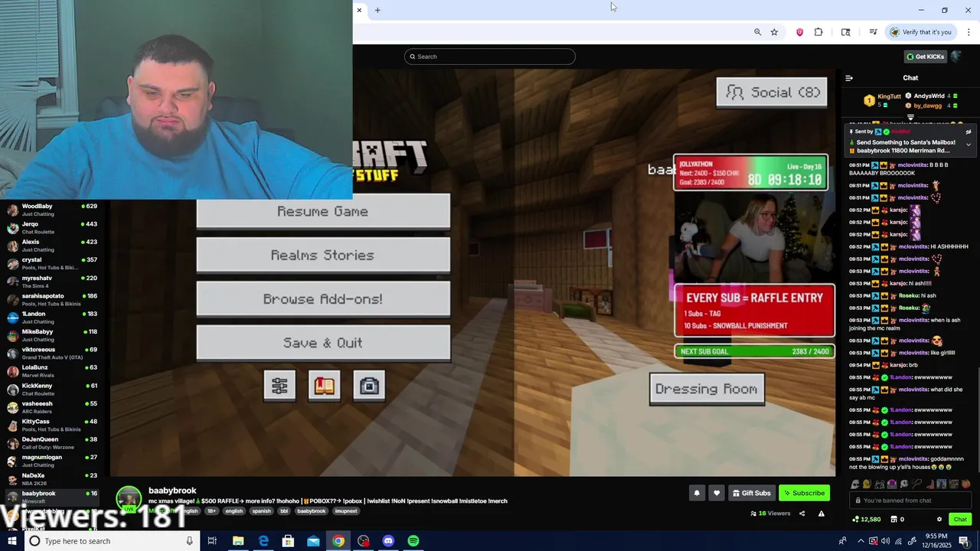This screenshot has width=980, height=551.
Task: Click the browser zoom magnifier icon
Action: 757,32
